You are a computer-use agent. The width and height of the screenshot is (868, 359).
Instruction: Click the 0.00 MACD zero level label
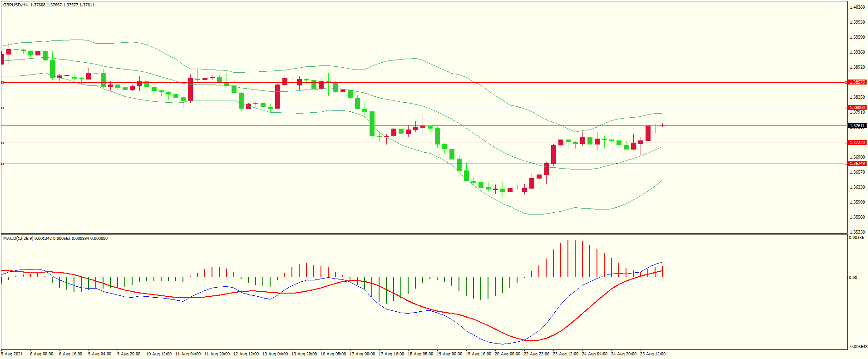[853, 278]
